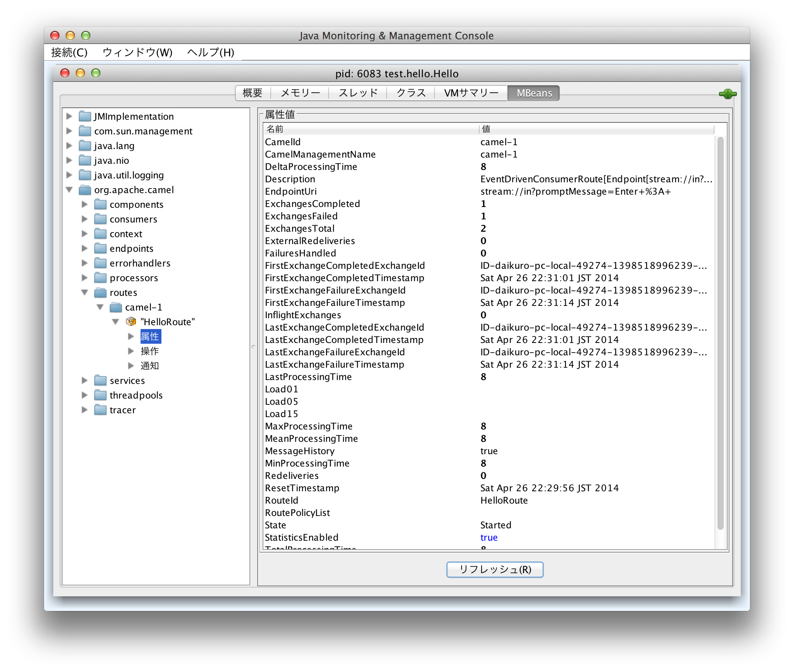Click the context folder icon
794x672 pixels.
coord(100,234)
